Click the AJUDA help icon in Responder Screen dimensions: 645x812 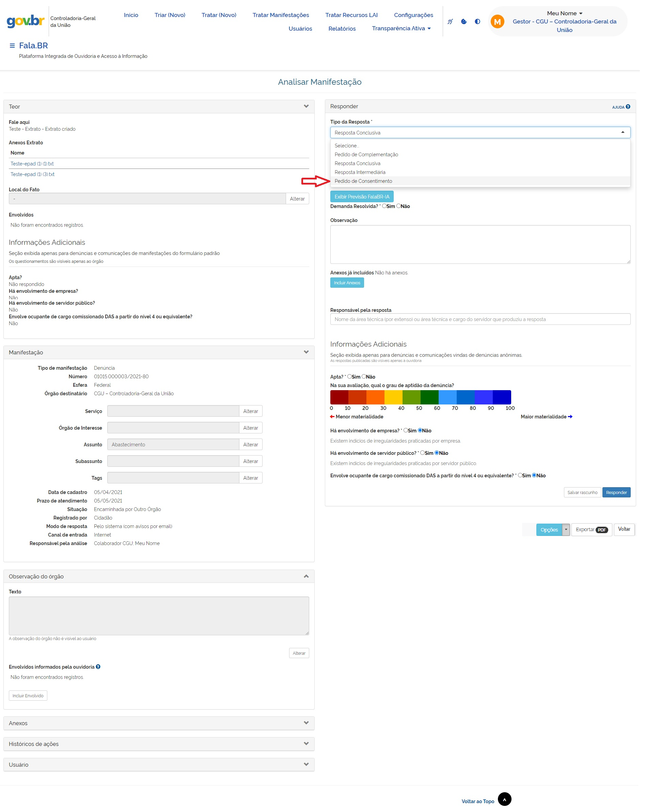(x=628, y=107)
